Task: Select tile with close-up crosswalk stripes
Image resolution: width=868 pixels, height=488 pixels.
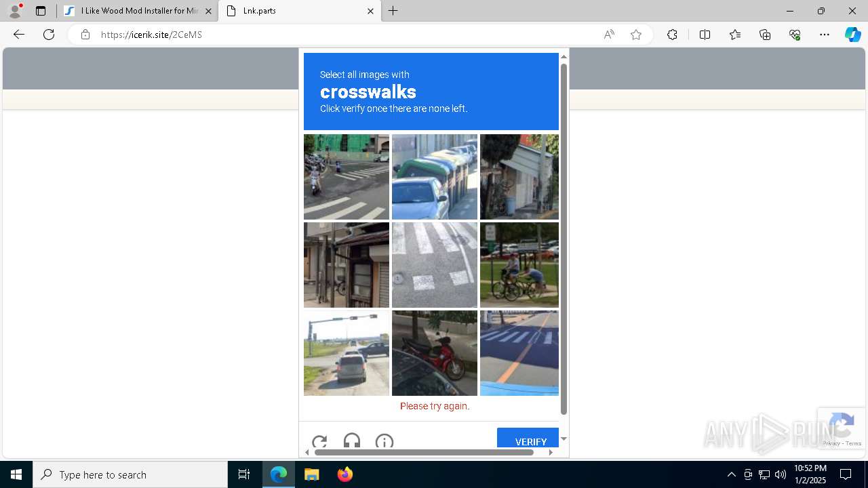Action: [x=435, y=265]
